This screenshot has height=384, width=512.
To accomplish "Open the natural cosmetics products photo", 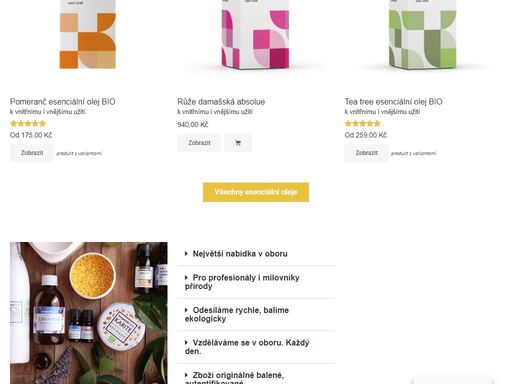I will (x=89, y=313).
